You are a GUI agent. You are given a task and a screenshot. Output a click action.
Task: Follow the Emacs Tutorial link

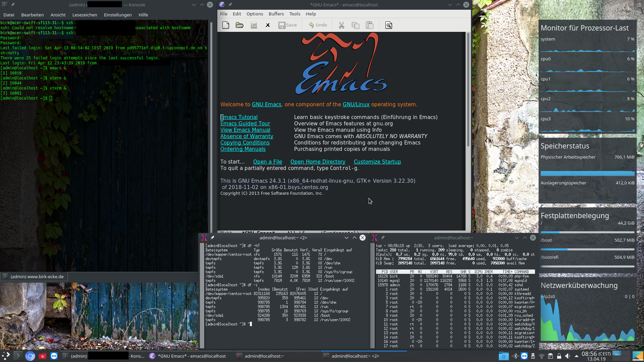(x=239, y=117)
